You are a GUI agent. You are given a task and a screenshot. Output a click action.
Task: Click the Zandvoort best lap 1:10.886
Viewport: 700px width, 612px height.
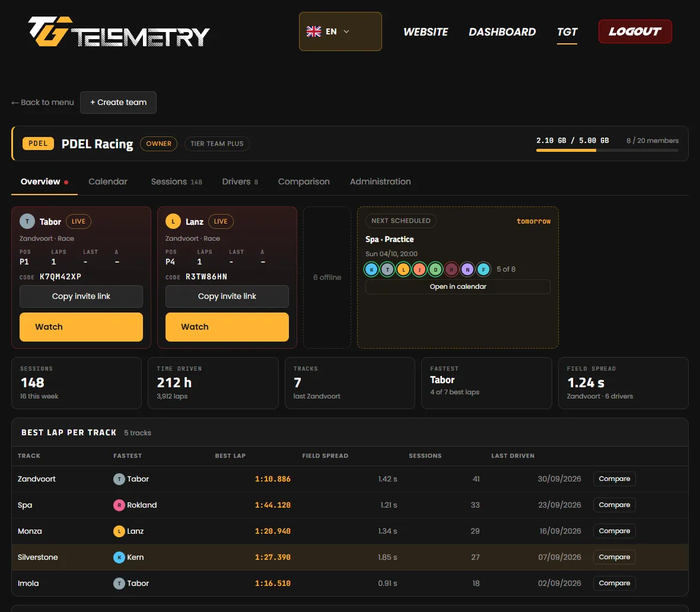[273, 479]
